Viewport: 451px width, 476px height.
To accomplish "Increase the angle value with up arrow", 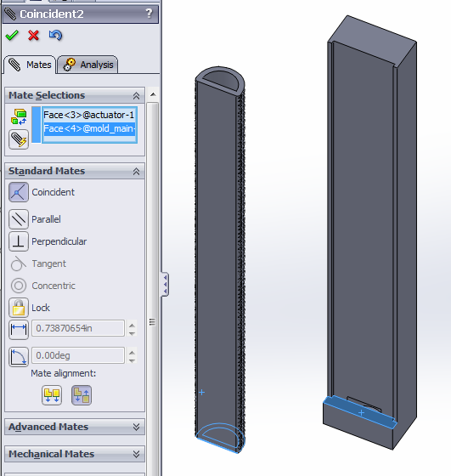I will click(x=132, y=353).
